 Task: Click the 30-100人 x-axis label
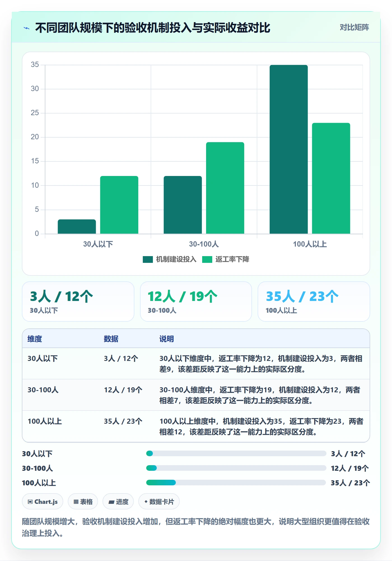tap(204, 244)
